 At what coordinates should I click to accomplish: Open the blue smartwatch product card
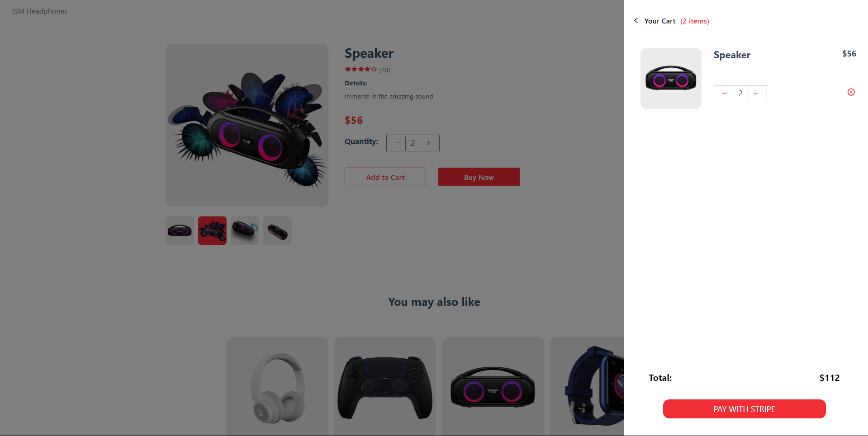587,386
